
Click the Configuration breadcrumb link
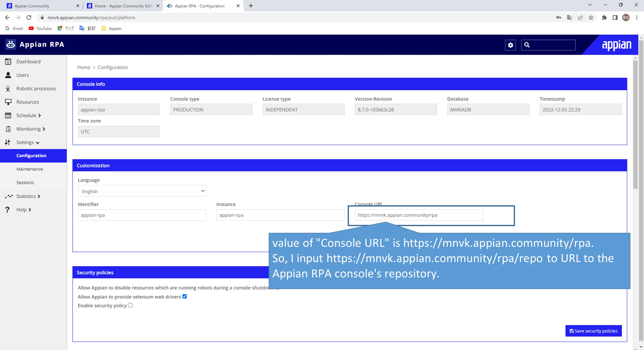point(113,67)
